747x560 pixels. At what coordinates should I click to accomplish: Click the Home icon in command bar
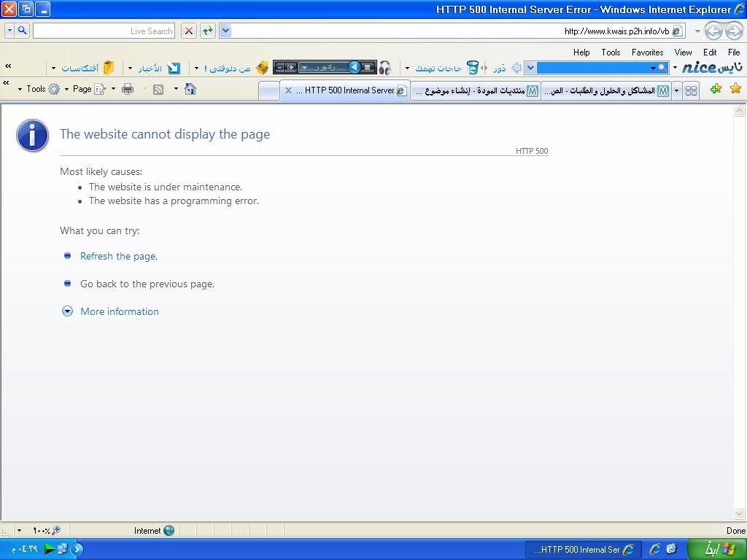[190, 89]
